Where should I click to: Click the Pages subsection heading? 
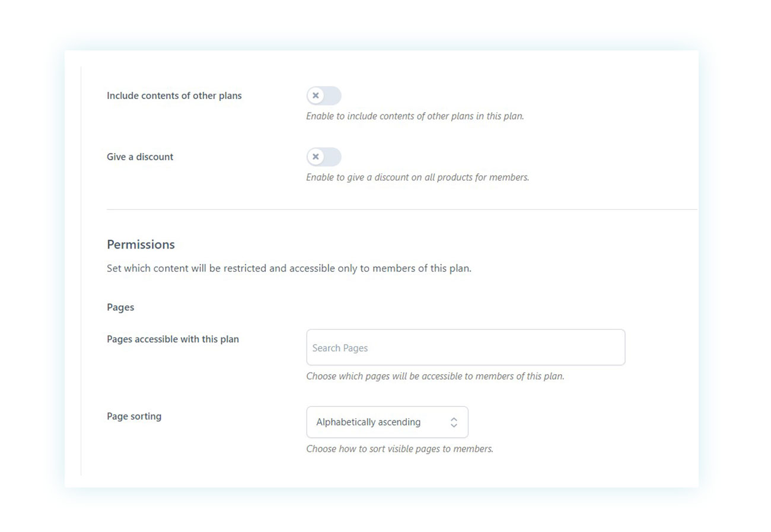coord(120,307)
